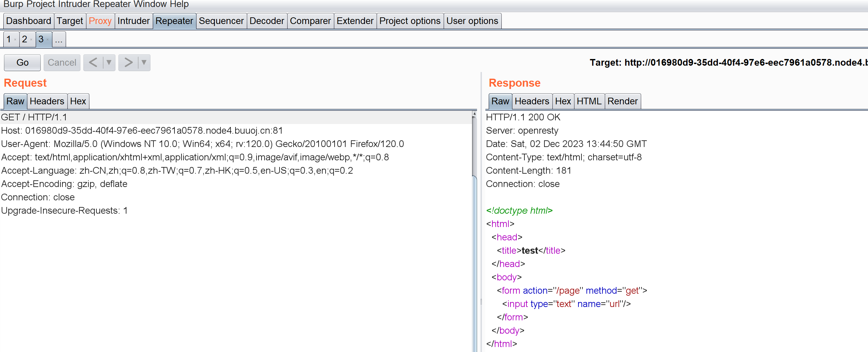The width and height of the screenshot is (868, 352).
Task: Select Repeater sub-tab 1
Action: tap(9, 39)
